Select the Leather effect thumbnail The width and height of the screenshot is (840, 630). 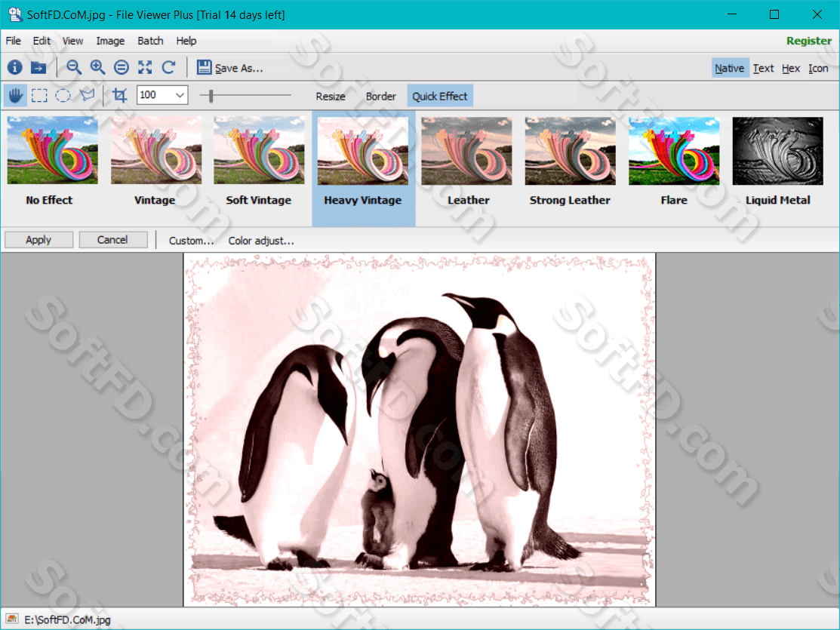coord(466,151)
